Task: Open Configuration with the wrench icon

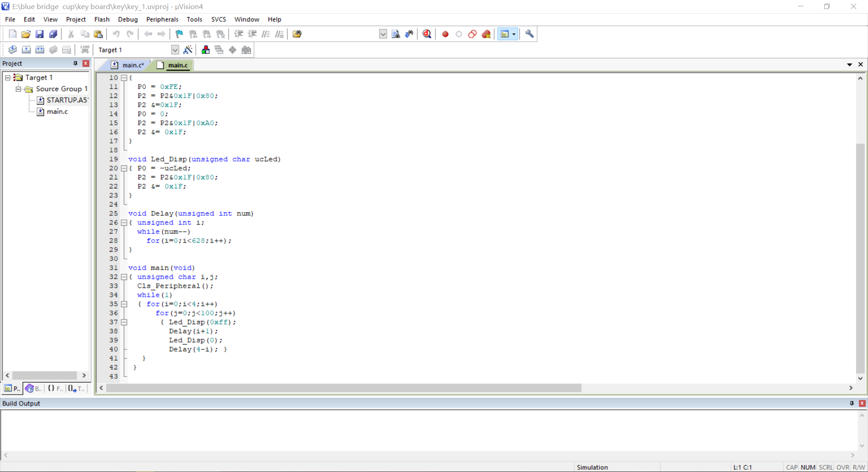Action: point(529,34)
